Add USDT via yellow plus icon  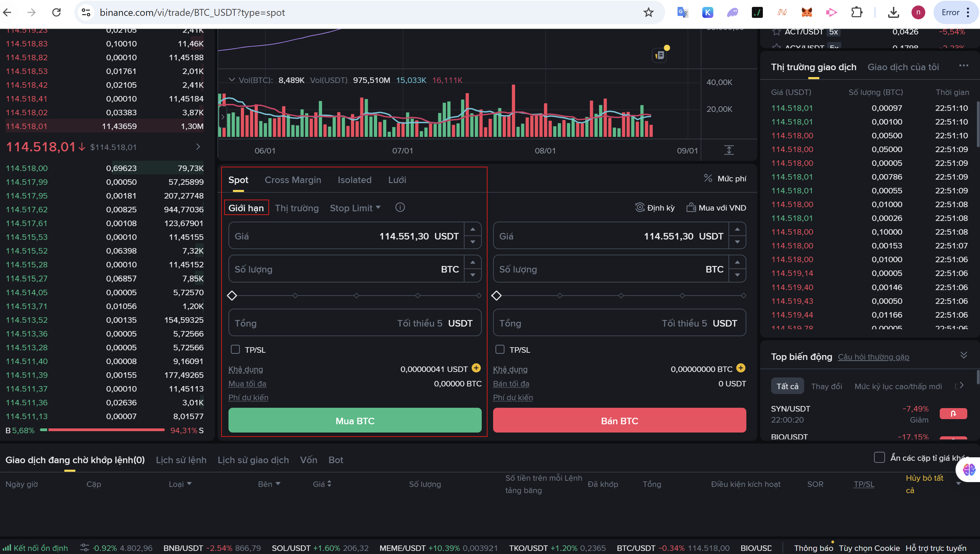tap(476, 368)
